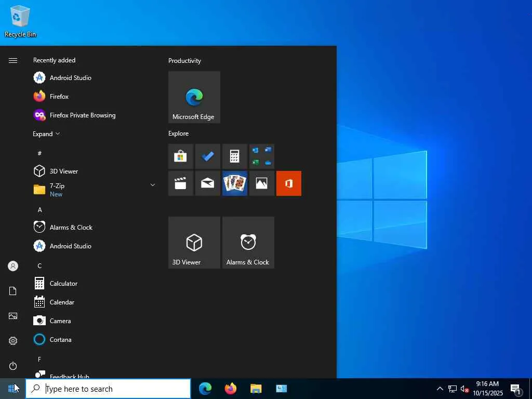The width and height of the screenshot is (532, 399).
Task: Open the Calculator tile in Explore
Action: point(235,156)
